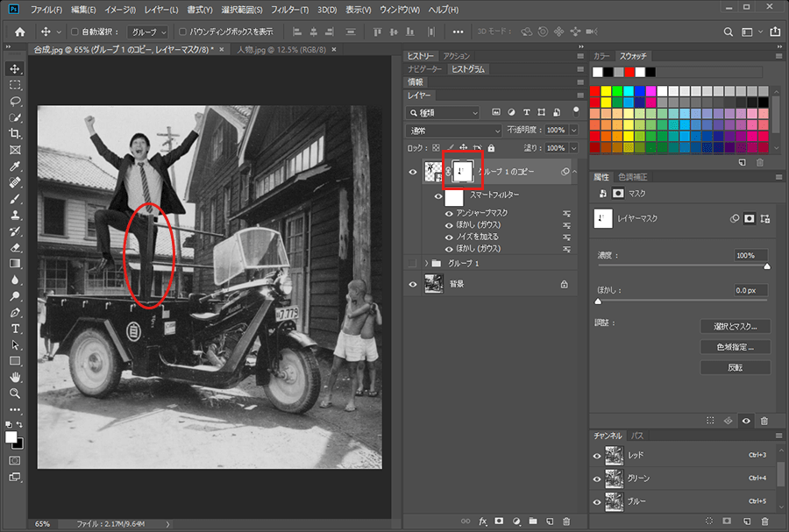Select the Move tool in toolbar

coord(15,69)
